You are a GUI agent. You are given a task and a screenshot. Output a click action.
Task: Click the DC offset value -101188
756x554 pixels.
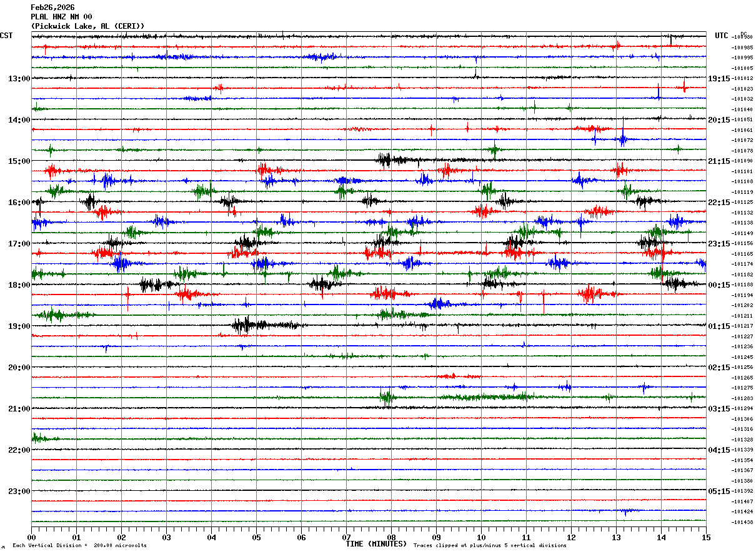pos(743,285)
